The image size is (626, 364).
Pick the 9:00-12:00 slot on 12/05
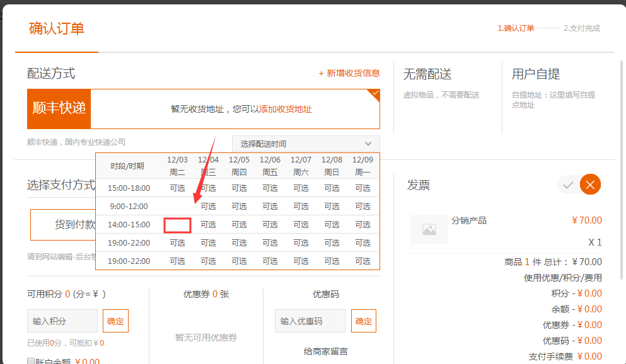(x=239, y=206)
